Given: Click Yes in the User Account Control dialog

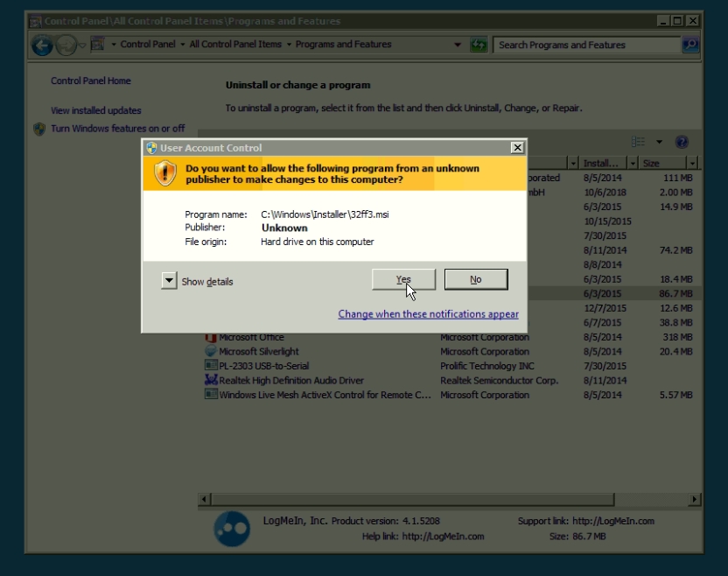Looking at the screenshot, I should pos(403,279).
